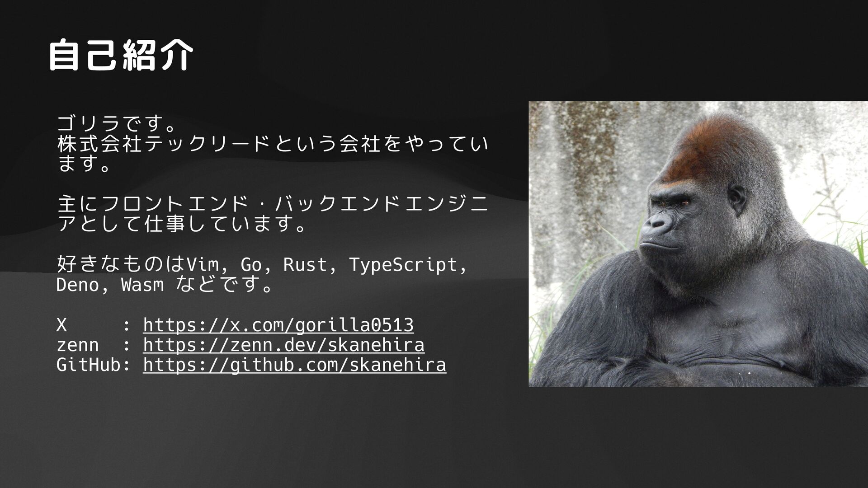Screen dimensions: 868x488
Task: Click the word Deno
Action: tap(78, 286)
